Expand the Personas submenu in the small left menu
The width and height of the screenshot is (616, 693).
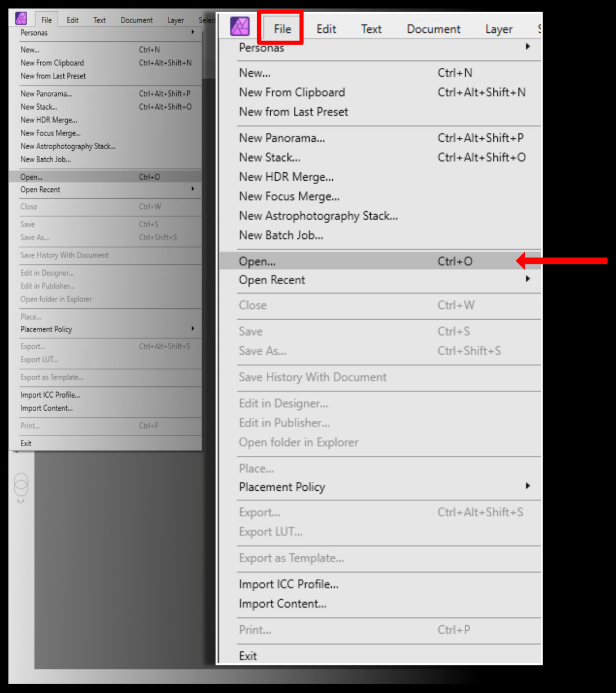coord(106,33)
